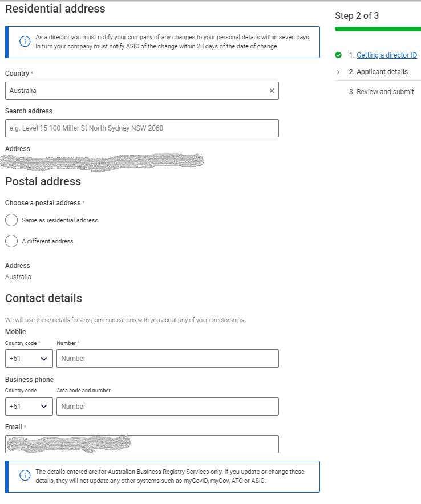This screenshot has width=421, height=504.
Task: Open the Mobile country code dropdown
Action: click(x=29, y=359)
